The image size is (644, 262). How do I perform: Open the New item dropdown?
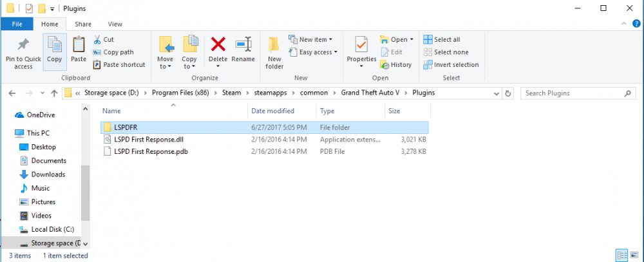pos(310,39)
